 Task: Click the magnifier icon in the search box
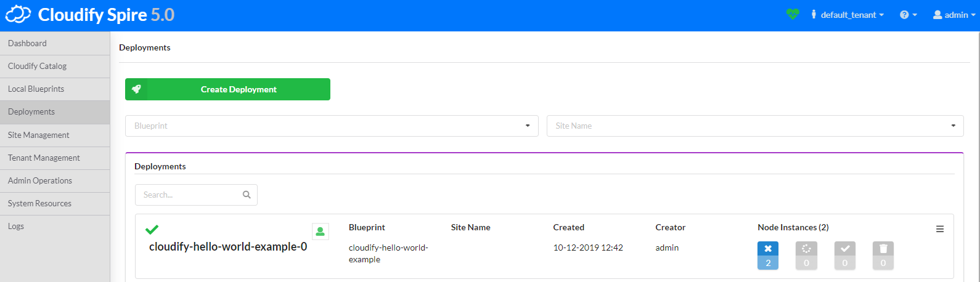pos(247,195)
